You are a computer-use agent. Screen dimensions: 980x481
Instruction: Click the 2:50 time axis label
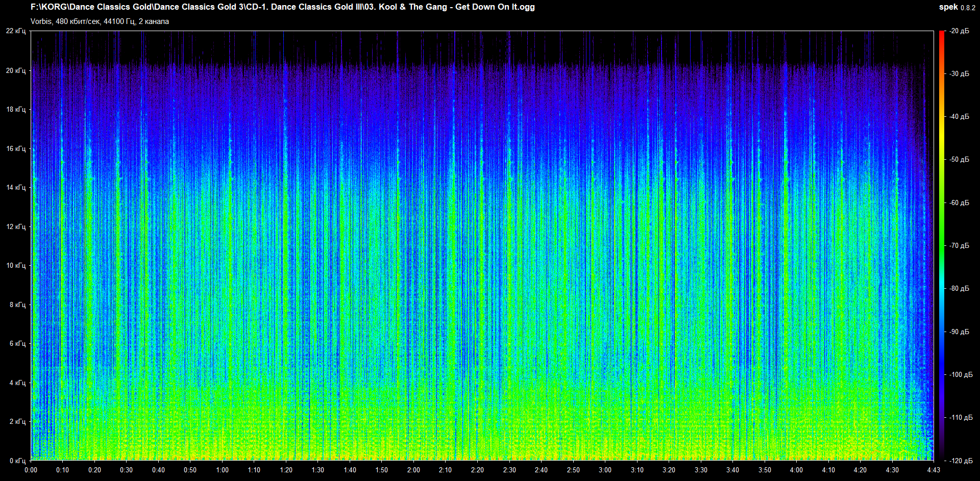(573, 470)
